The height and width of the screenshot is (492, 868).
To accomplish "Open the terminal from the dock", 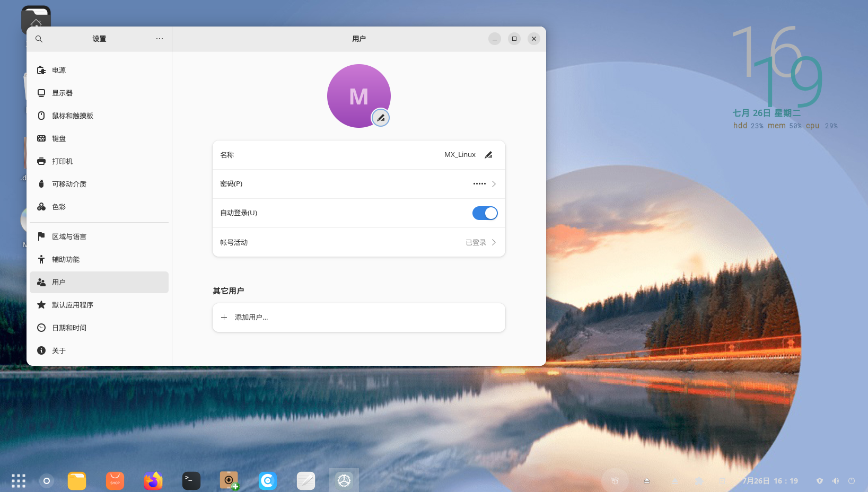I will 191,481.
